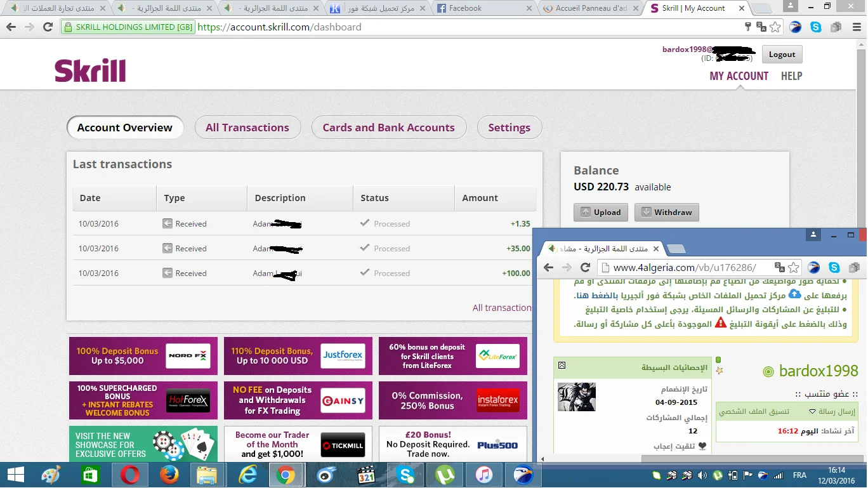868x488 pixels.
Task: Click the +100.00 amount in the transactions table
Action: [x=516, y=274]
